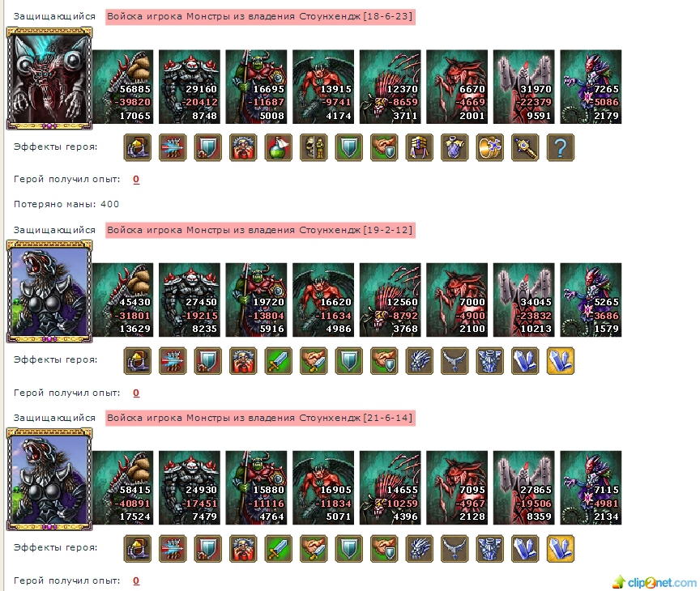The image size is (700, 591).
Task: Click the skull and figure effect icon
Action: (314, 147)
